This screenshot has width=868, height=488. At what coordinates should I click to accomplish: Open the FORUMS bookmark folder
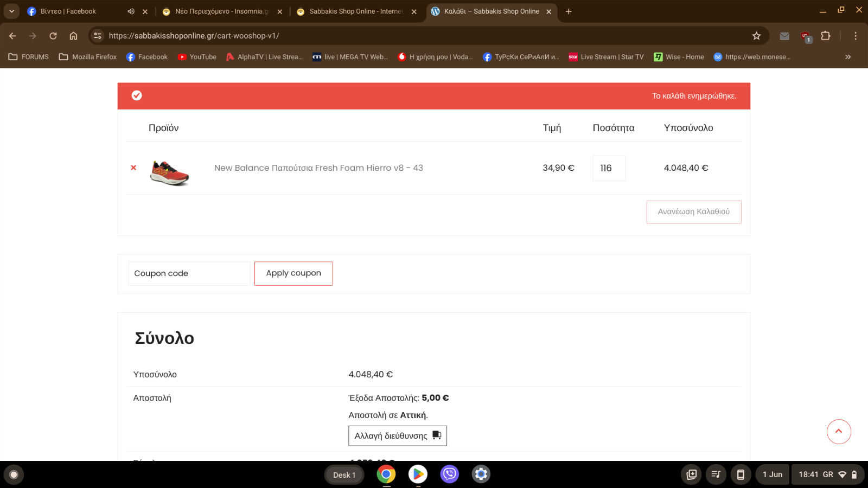29,57
